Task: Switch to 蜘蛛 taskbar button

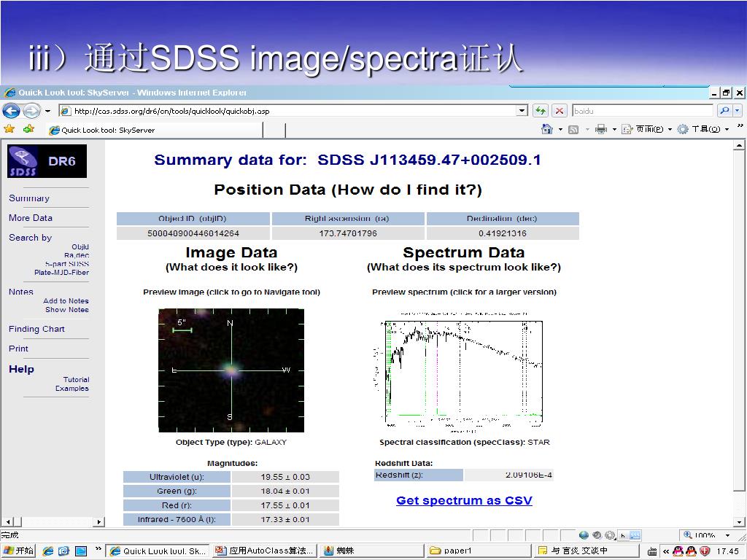Action: coord(371,551)
